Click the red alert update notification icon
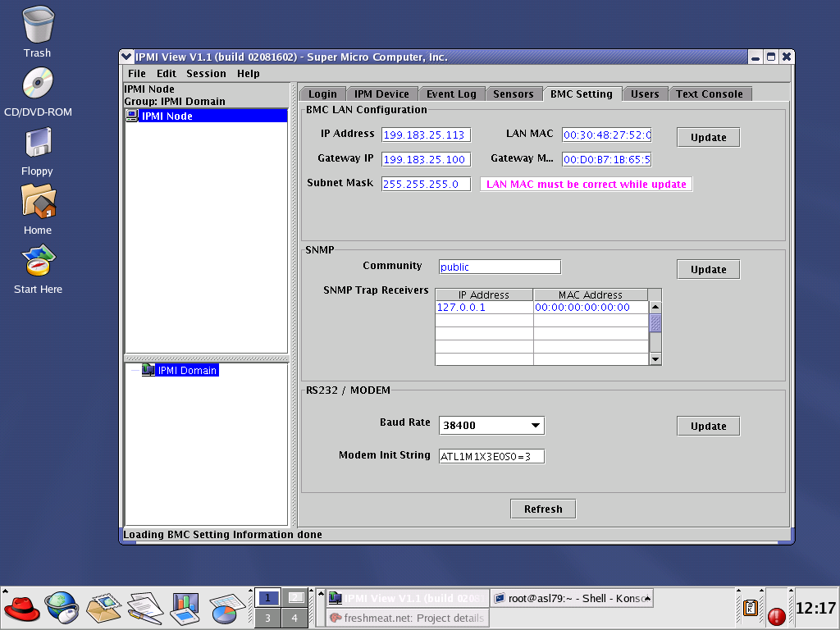 pos(776,616)
